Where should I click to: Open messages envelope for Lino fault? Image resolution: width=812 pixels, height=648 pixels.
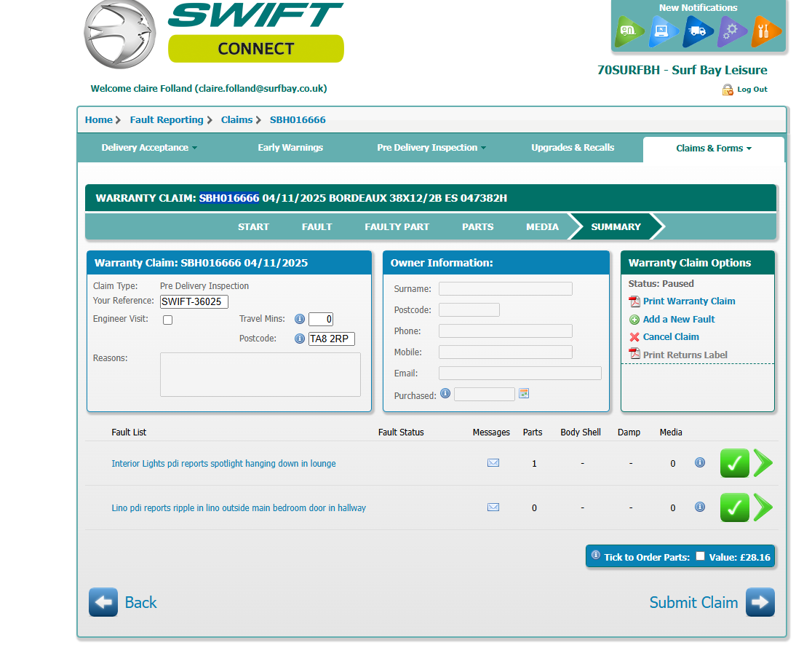tap(493, 507)
